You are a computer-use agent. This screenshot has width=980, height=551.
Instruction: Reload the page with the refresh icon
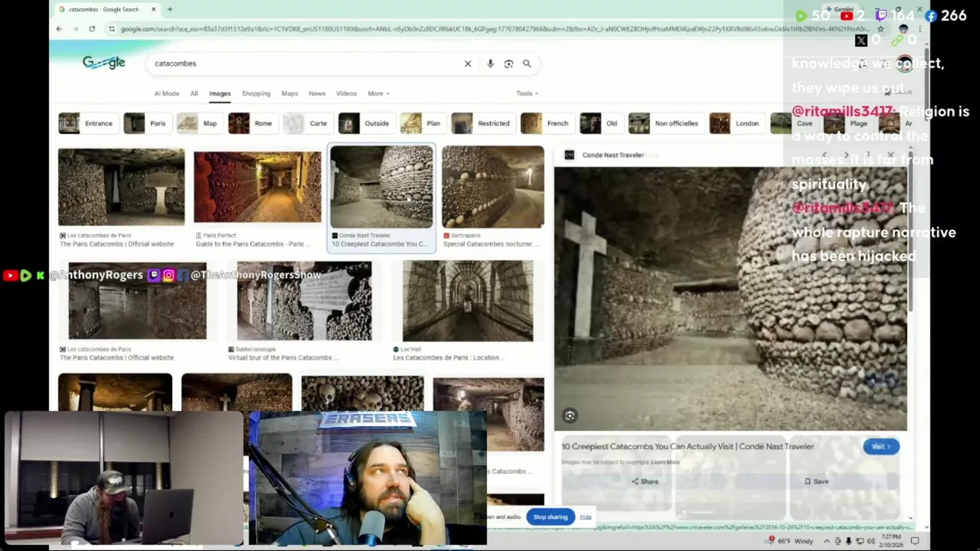pyautogui.click(x=91, y=28)
